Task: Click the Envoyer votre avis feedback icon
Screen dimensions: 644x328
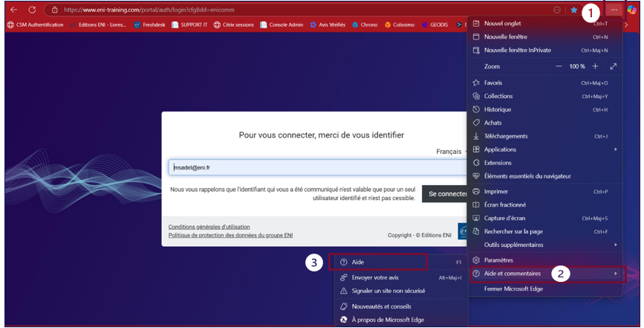Action: pos(344,278)
